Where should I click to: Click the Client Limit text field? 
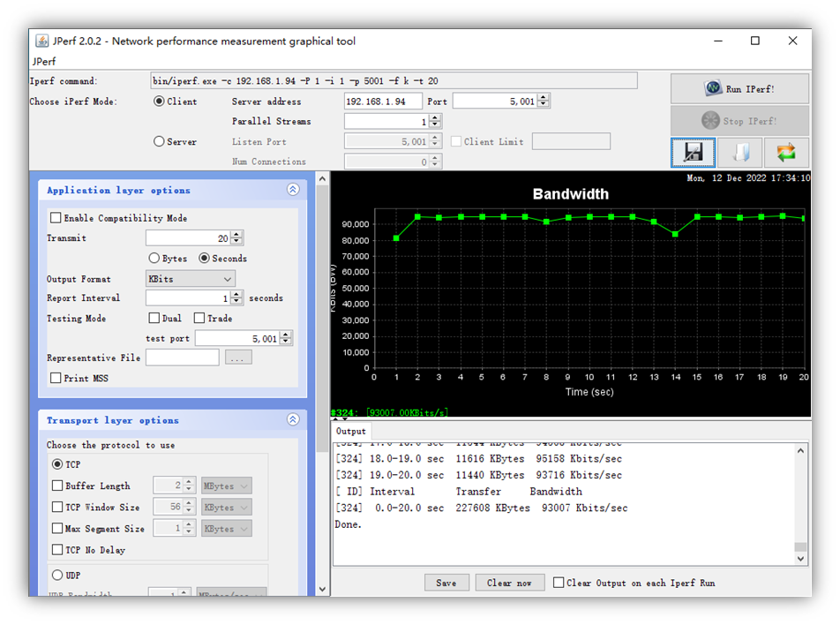click(x=571, y=141)
